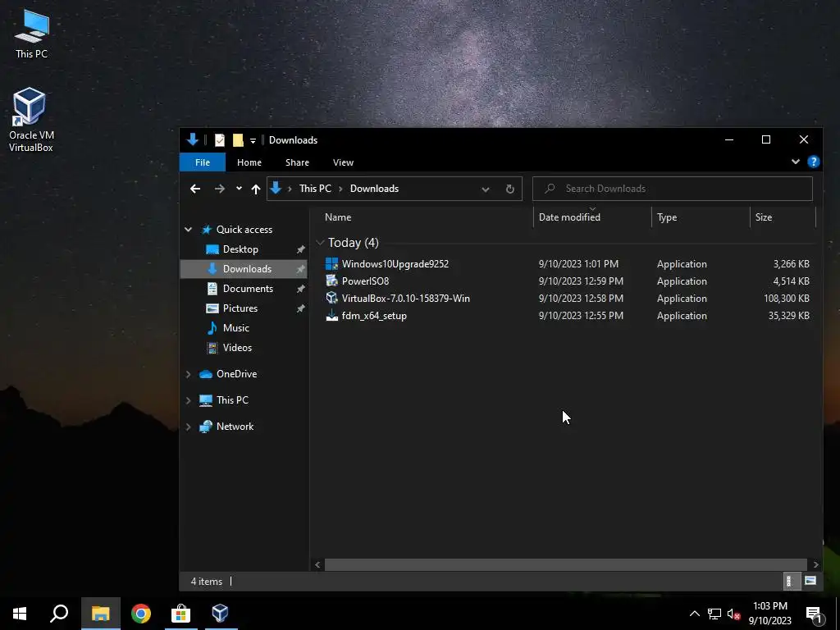Expand the Network tree node
The width and height of the screenshot is (840, 630).
[188, 427]
